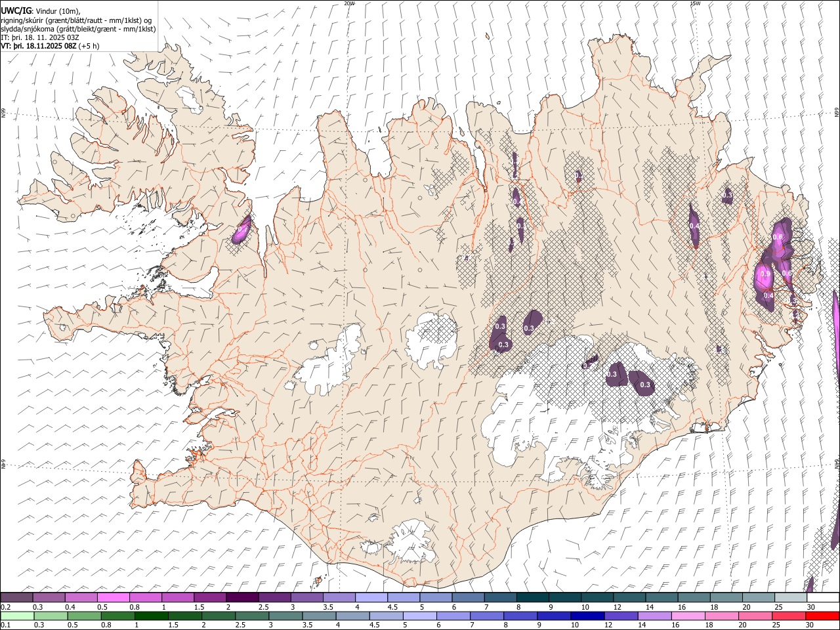840x630 pixels.
Task: Click the 'slydda/snjókoma (grátt/bleikt/grænt' header line
Action: coord(78,29)
